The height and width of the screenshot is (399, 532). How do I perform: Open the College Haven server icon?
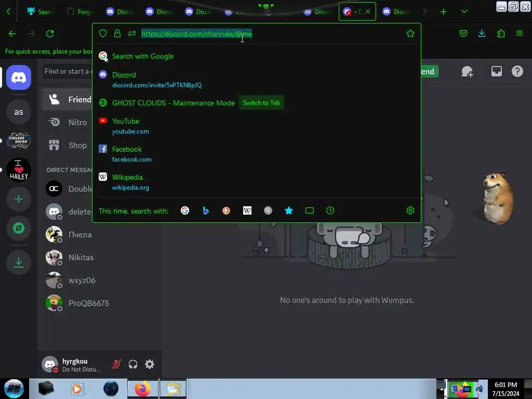pyautogui.click(x=19, y=140)
